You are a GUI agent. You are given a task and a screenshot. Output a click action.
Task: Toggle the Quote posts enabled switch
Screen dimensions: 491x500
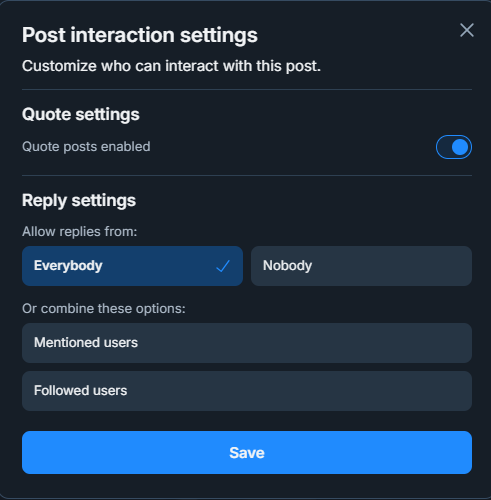pyautogui.click(x=454, y=147)
